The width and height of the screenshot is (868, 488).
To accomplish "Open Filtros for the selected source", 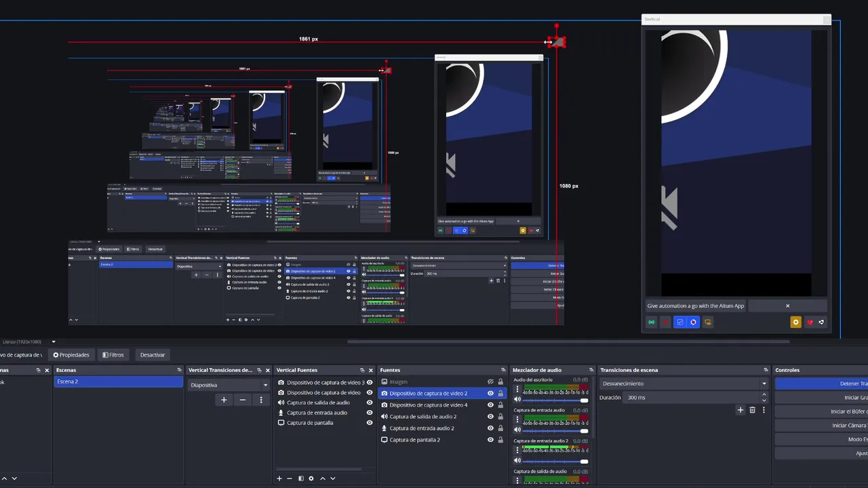I will pyautogui.click(x=113, y=354).
